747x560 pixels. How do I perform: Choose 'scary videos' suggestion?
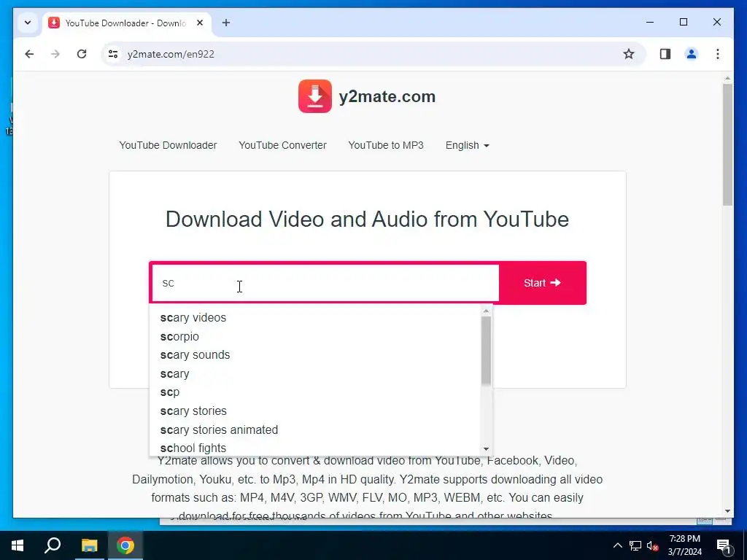coord(315,318)
